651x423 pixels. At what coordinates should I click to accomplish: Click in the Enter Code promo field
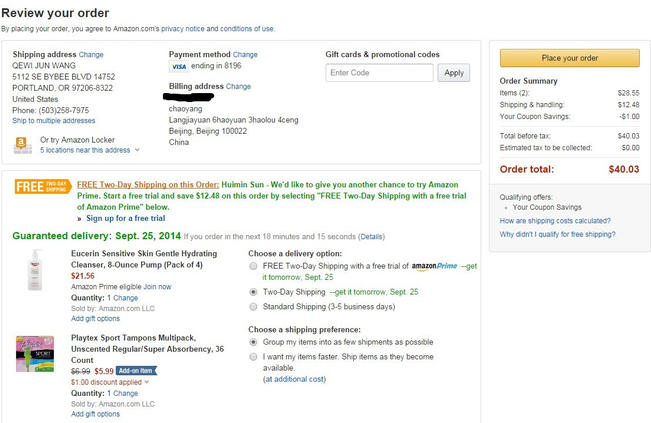[379, 73]
